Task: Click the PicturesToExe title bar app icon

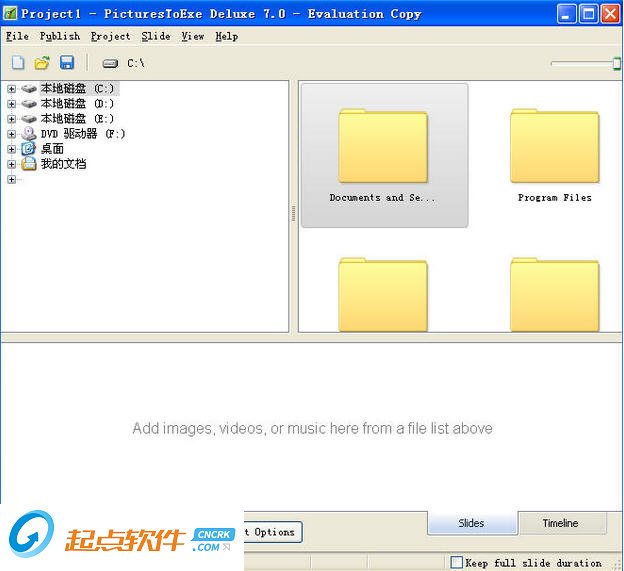Action: click(10, 14)
